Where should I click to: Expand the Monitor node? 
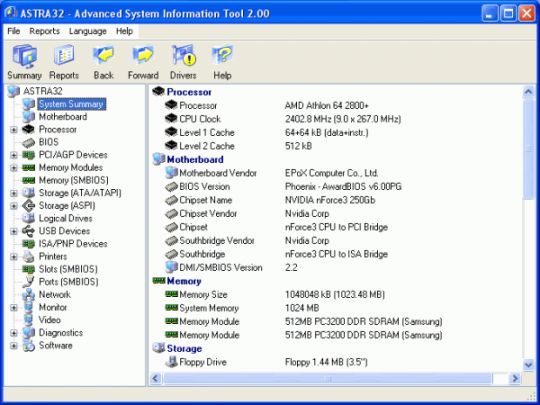point(13,308)
